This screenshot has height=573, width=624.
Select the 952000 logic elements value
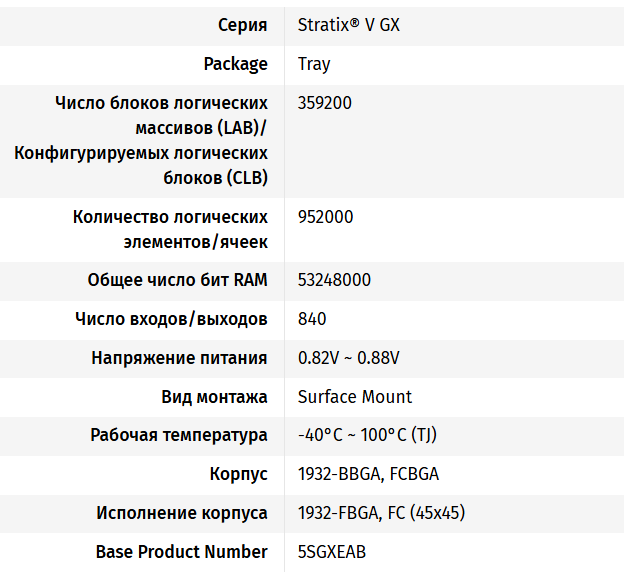pyautogui.click(x=325, y=217)
